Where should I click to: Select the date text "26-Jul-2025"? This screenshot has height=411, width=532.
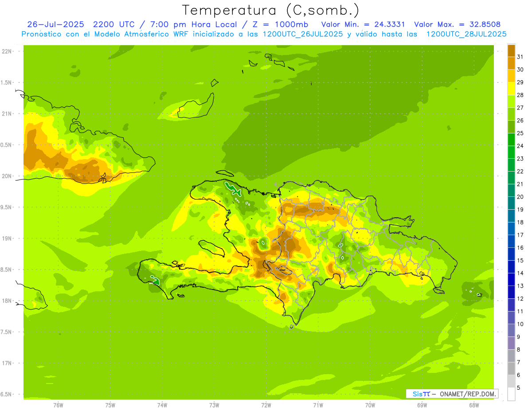coord(55,24)
